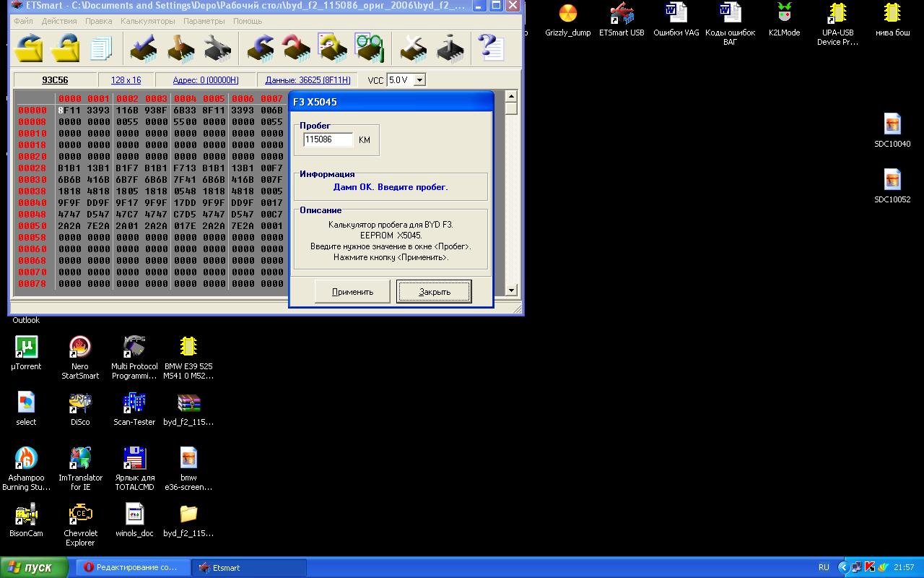924x578 pixels.
Task: Click the Scan-Tester desktop icon
Action: (134, 409)
